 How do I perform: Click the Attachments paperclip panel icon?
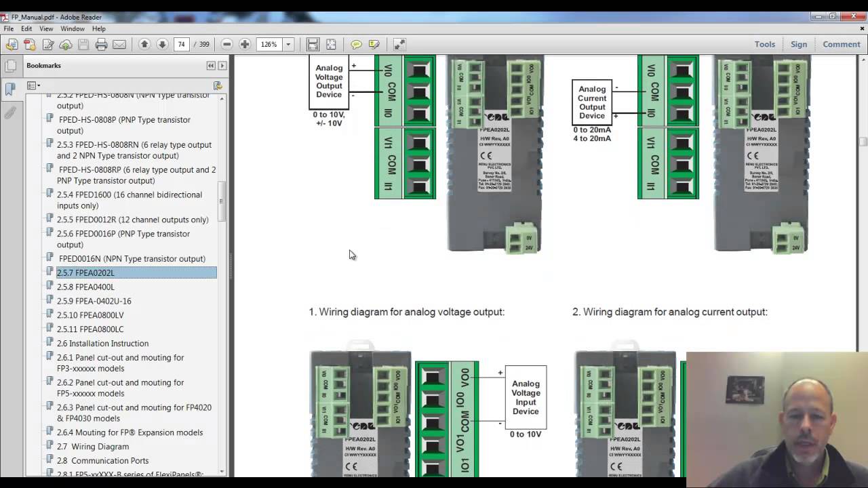coord(10,113)
